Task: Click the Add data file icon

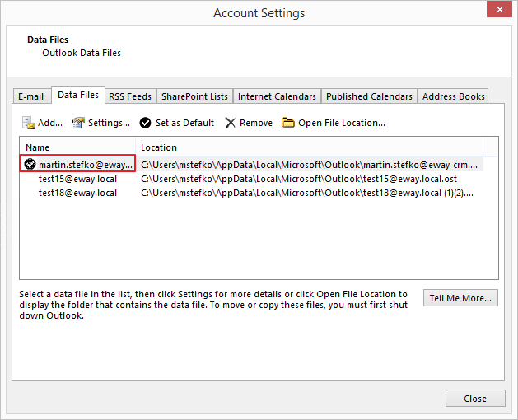Action: click(28, 123)
